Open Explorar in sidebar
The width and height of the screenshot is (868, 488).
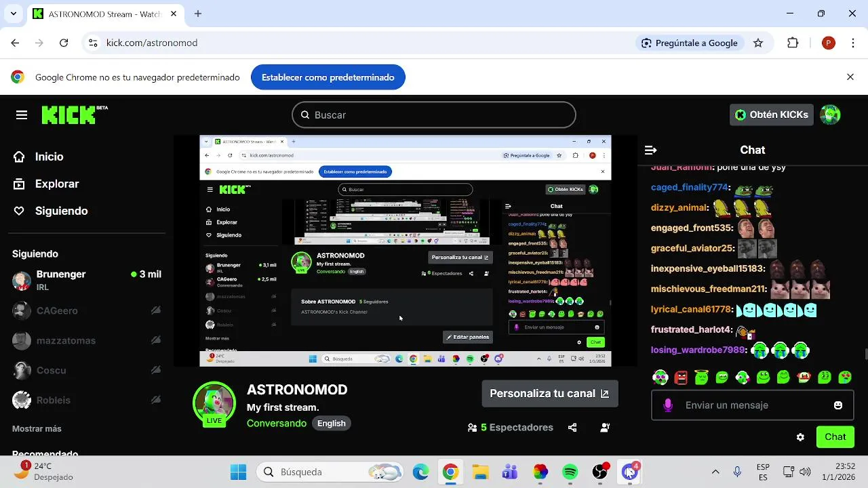click(x=46, y=184)
